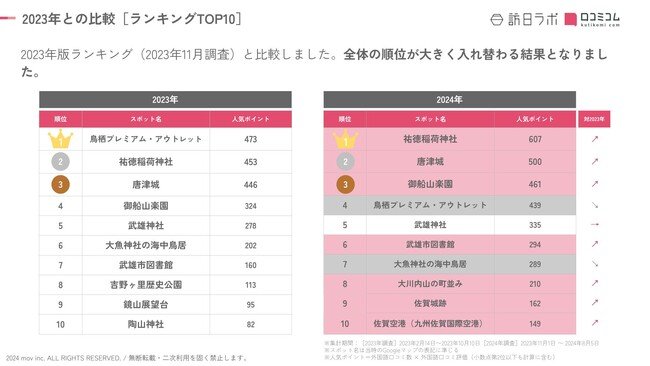
Task: Select the 武雄市図書館 row in 2024 table
Action: click(x=450, y=245)
